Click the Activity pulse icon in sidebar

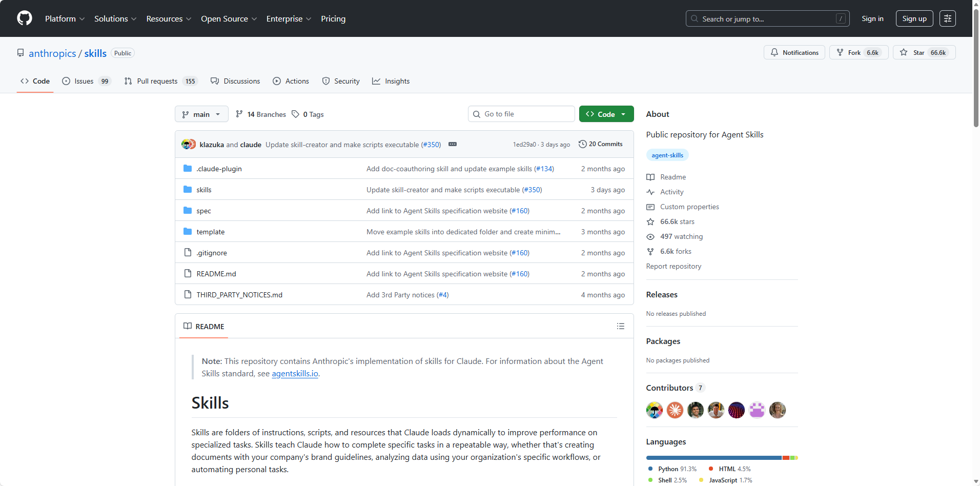pyautogui.click(x=650, y=192)
